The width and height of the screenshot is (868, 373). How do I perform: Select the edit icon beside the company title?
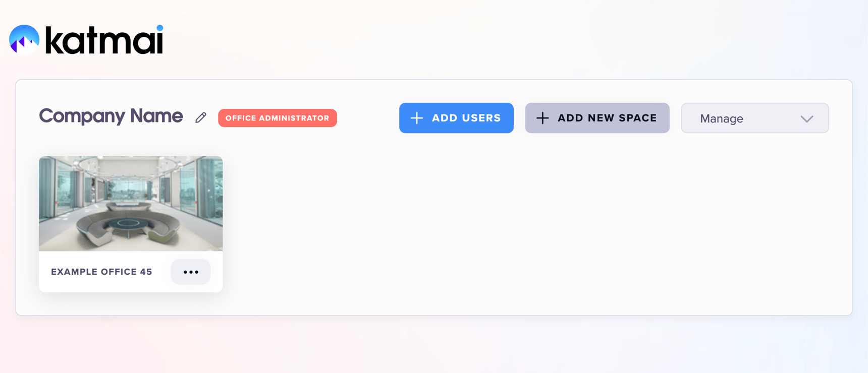coord(200,116)
